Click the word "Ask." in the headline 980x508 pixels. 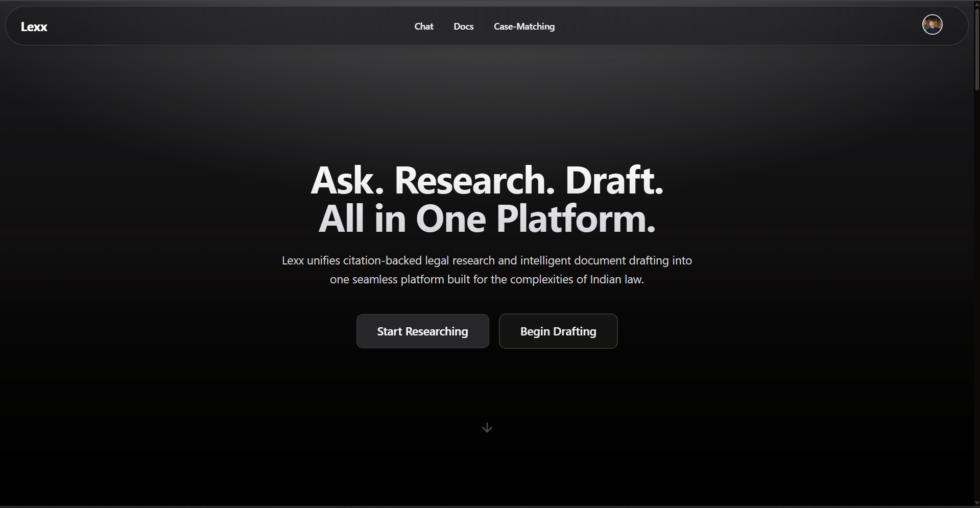pos(347,181)
